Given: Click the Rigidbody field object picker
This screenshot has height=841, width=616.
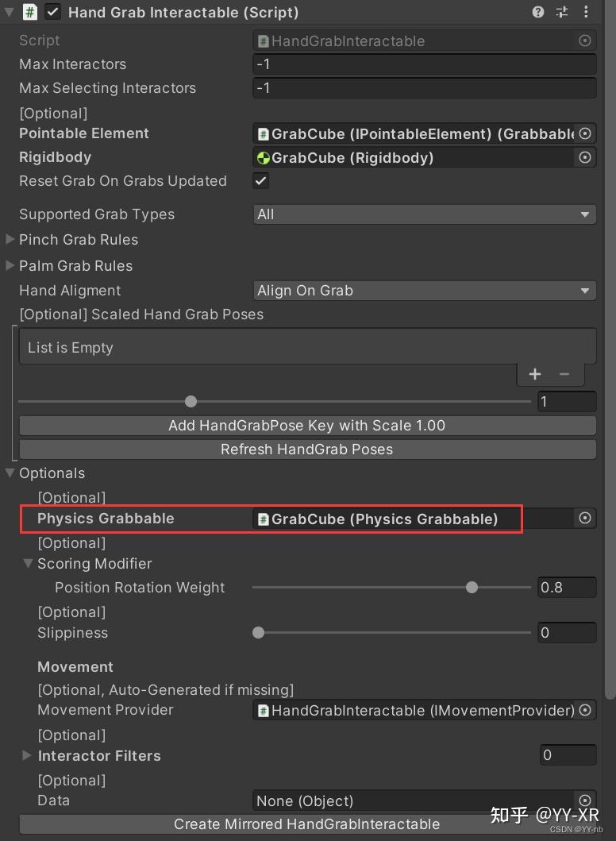Looking at the screenshot, I should coord(585,157).
